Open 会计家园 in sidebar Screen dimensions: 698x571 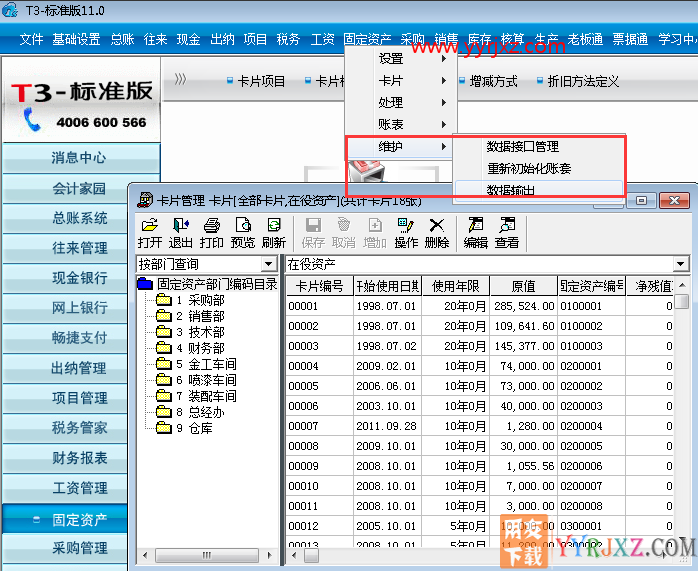pos(79,188)
